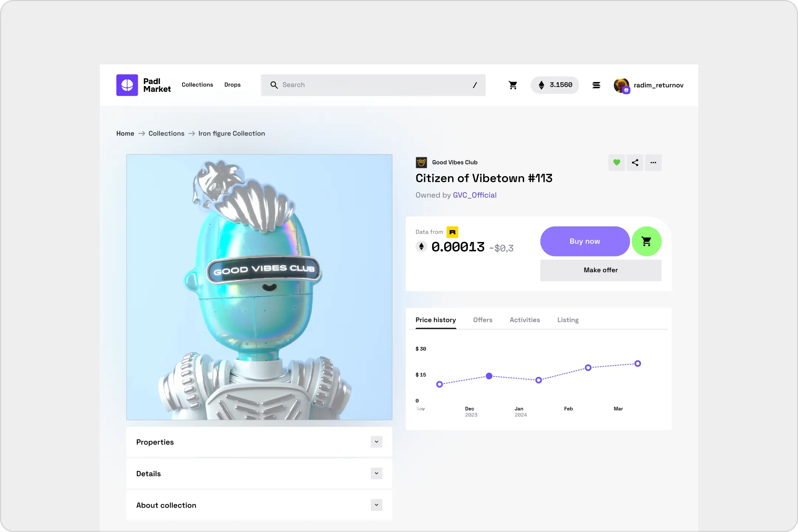798x532 pixels.
Task: Switch to the Activities tab
Action: click(525, 320)
